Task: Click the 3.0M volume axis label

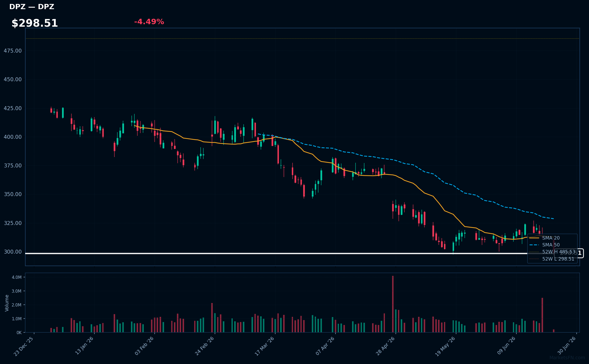Action: tap(17, 291)
